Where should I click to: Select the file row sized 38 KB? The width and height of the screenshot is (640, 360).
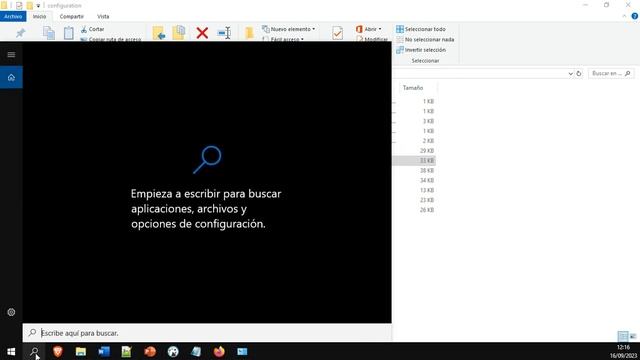[414, 170]
